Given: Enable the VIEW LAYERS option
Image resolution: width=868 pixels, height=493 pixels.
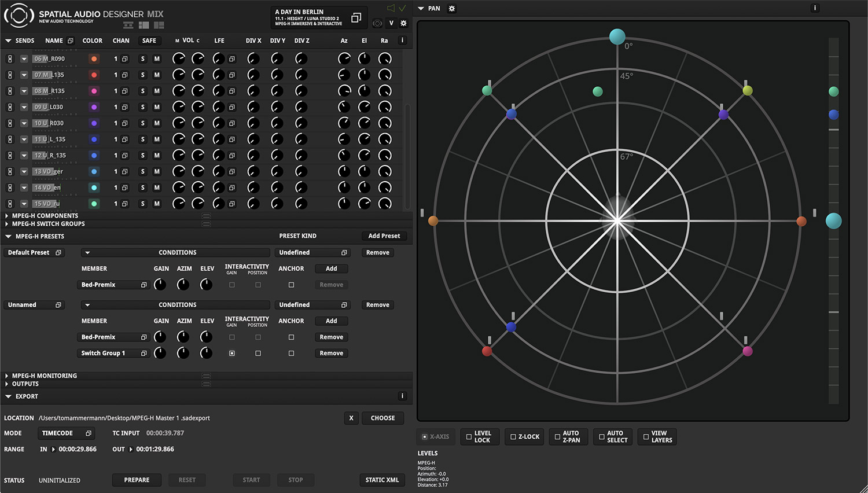Looking at the screenshot, I should pos(646,437).
